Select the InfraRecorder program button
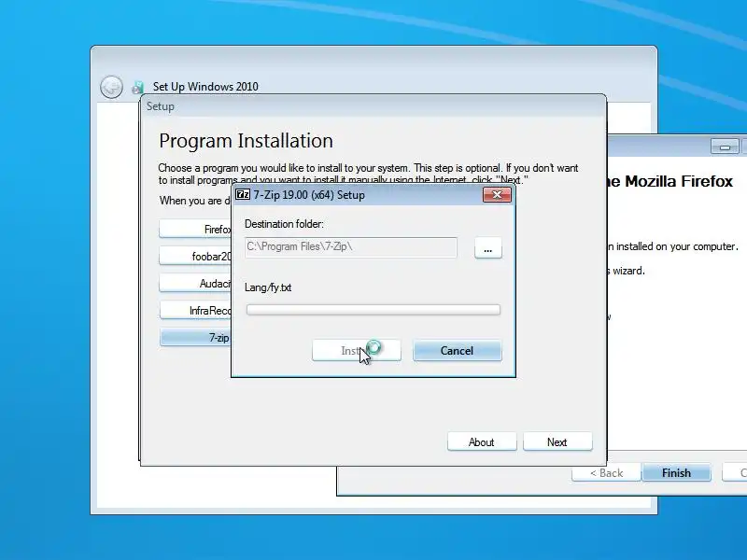747x560 pixels. click(x=196, y=311)
